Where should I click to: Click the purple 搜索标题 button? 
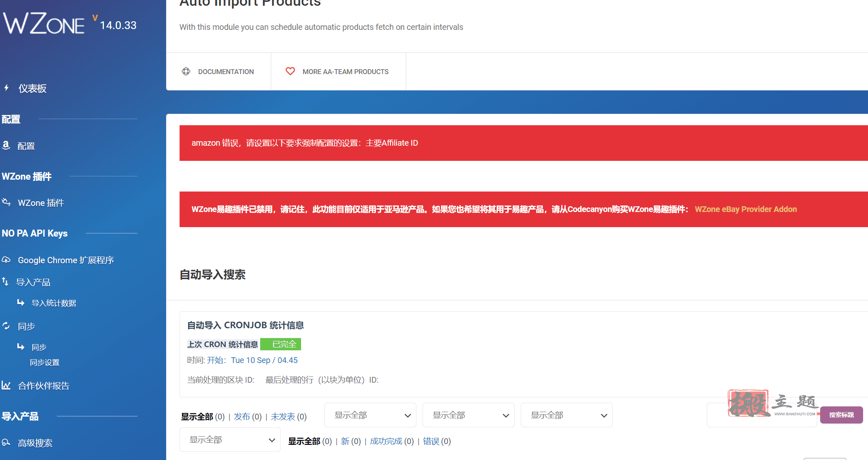(x=841, y=415)
